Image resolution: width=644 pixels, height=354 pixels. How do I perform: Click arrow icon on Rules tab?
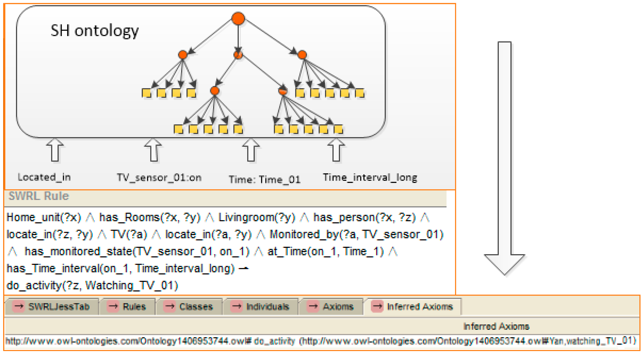(113, 306)
